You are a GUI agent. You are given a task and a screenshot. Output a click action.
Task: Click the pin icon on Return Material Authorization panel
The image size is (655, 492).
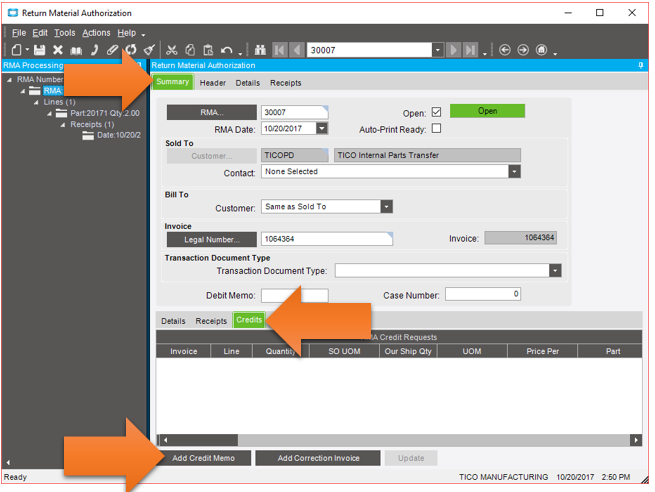(x=640, y=65)
